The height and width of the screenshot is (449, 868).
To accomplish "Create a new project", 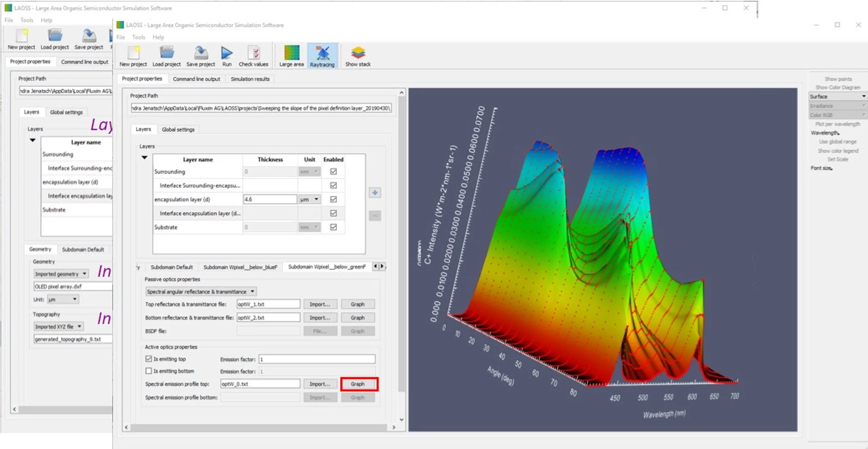I will (x=132, y=55).
